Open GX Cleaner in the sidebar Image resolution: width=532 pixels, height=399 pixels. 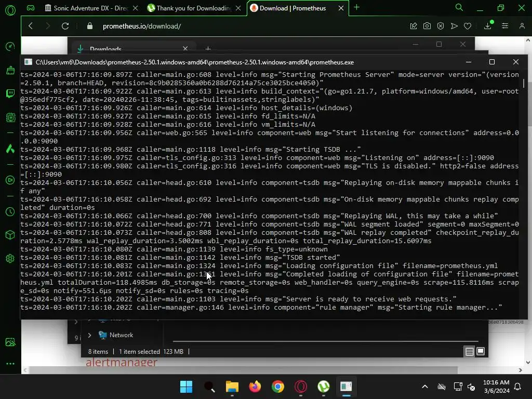point(10,70)
